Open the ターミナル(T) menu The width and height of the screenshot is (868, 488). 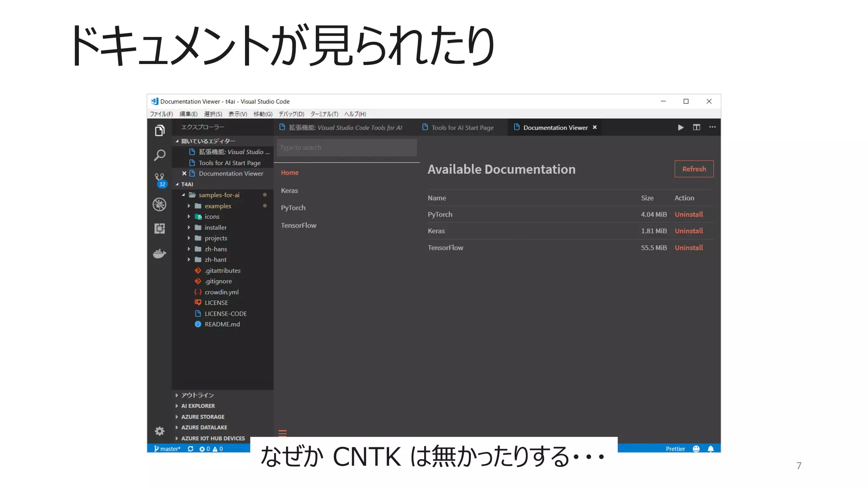point(324,114)
